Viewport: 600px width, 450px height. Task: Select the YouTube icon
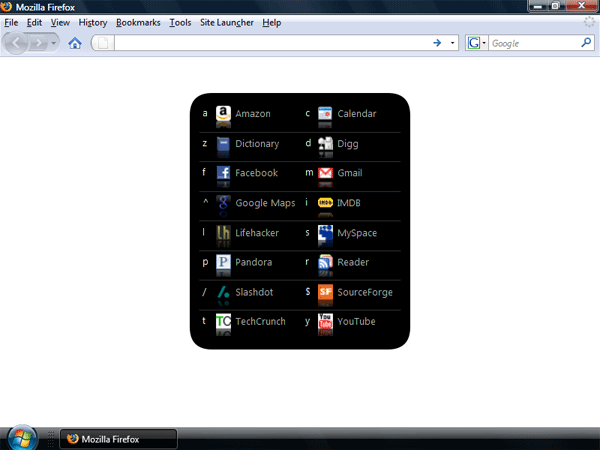[x=325, y=321]
